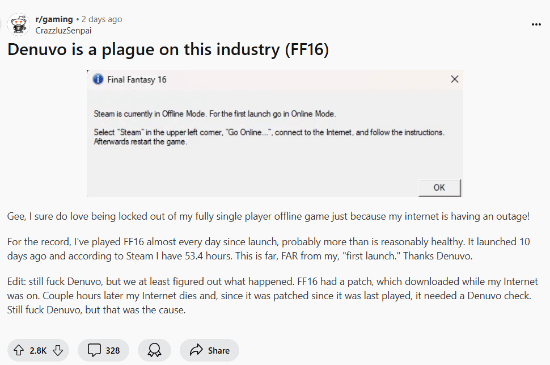The height and width of the screenshot is (365, 550).
Task: Give an award to this post
Action: (x=154, y=350)
